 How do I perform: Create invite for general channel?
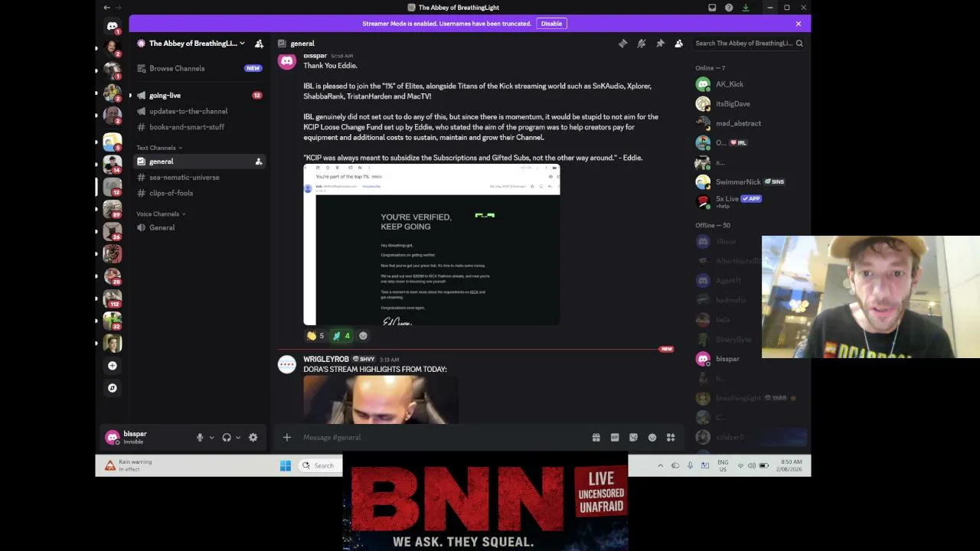point(259,161)
